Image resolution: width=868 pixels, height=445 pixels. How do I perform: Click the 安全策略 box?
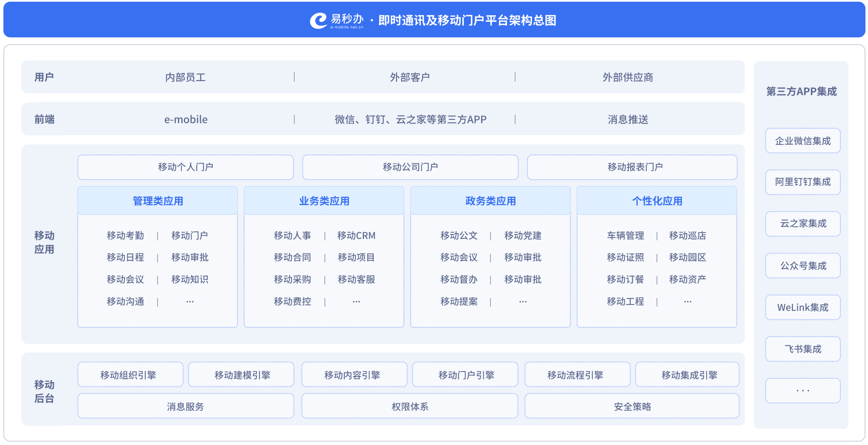[x=632, y=406]
